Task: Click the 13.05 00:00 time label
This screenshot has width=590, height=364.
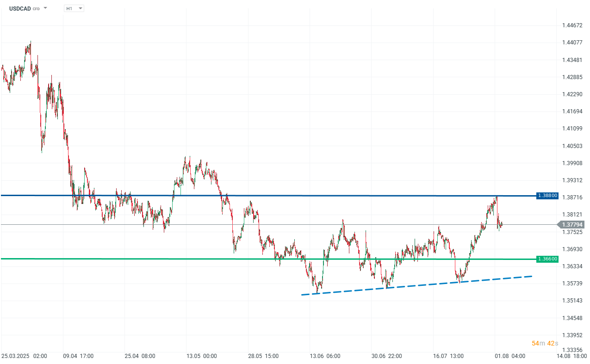Action: [x=202, y=357]
